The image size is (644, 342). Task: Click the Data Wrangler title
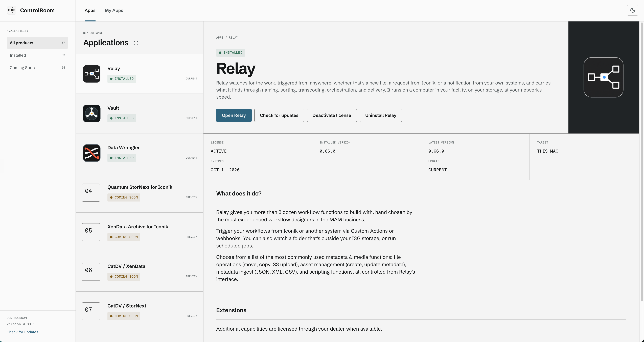point(124,148)
